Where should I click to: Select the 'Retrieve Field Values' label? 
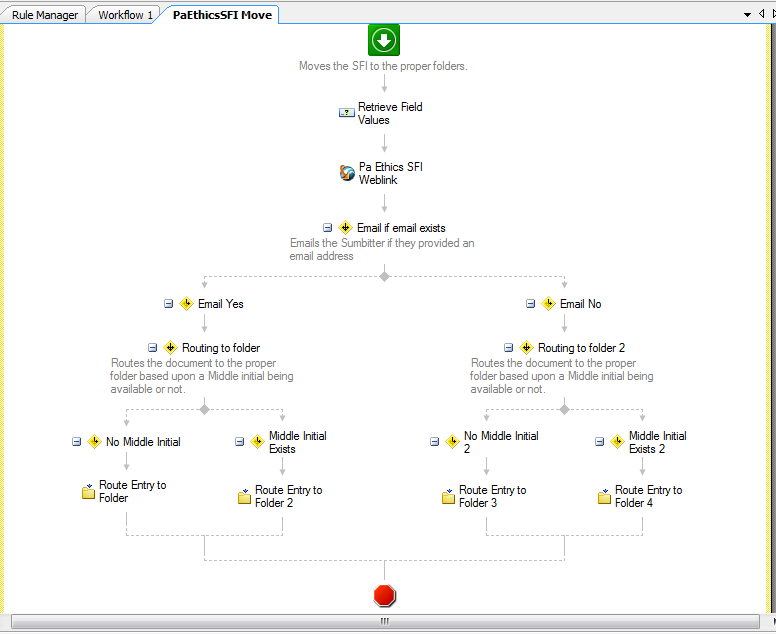(x=390, y=113)
